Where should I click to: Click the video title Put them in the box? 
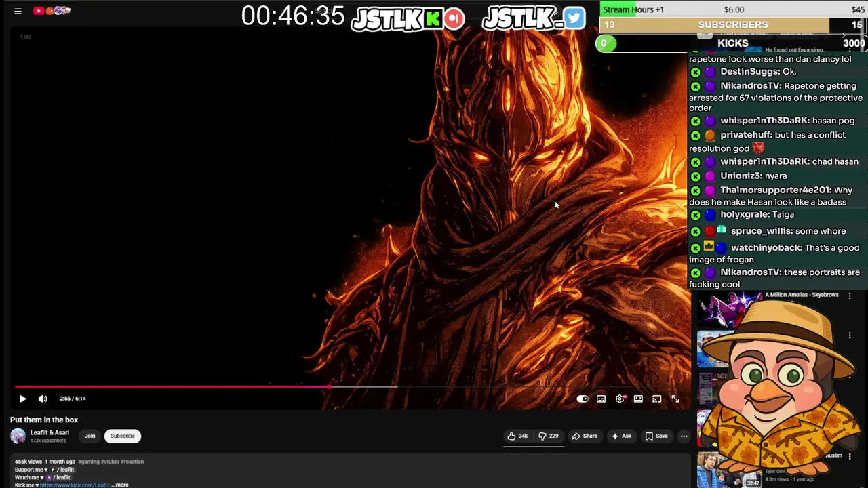44,420
